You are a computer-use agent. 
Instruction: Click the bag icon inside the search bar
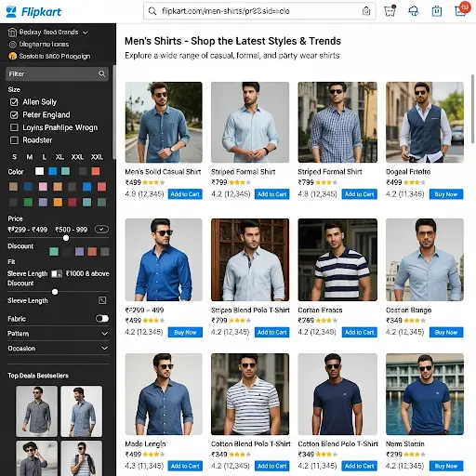366,11
